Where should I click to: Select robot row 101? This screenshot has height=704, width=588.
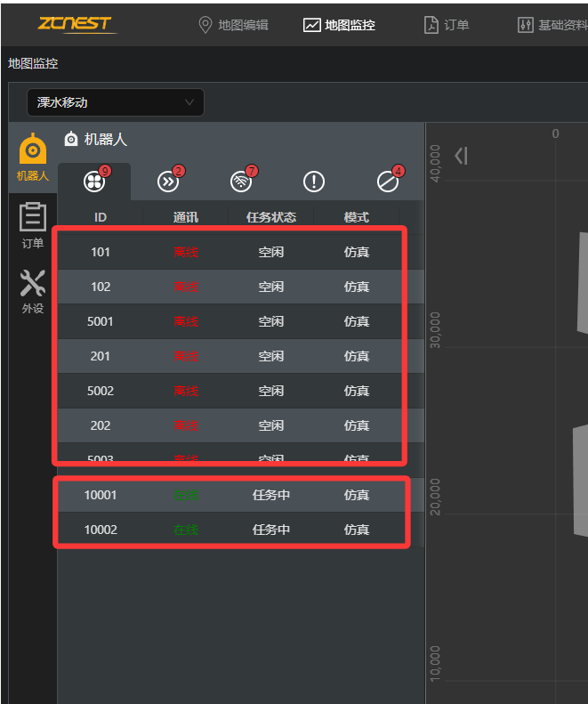240,252
